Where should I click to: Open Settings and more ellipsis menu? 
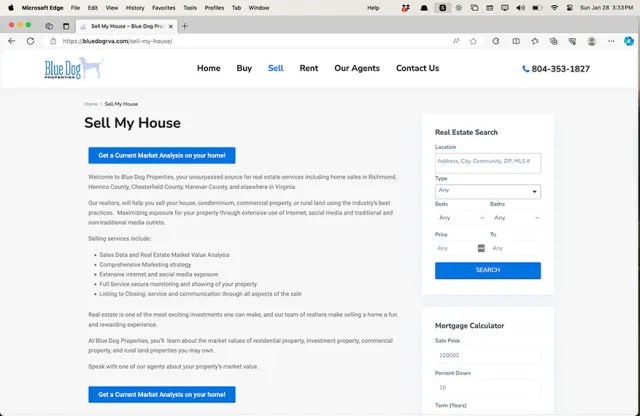[611, 41]
